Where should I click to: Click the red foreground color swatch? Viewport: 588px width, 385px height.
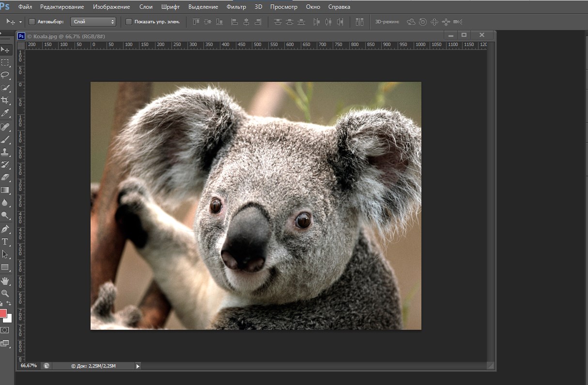3,313
